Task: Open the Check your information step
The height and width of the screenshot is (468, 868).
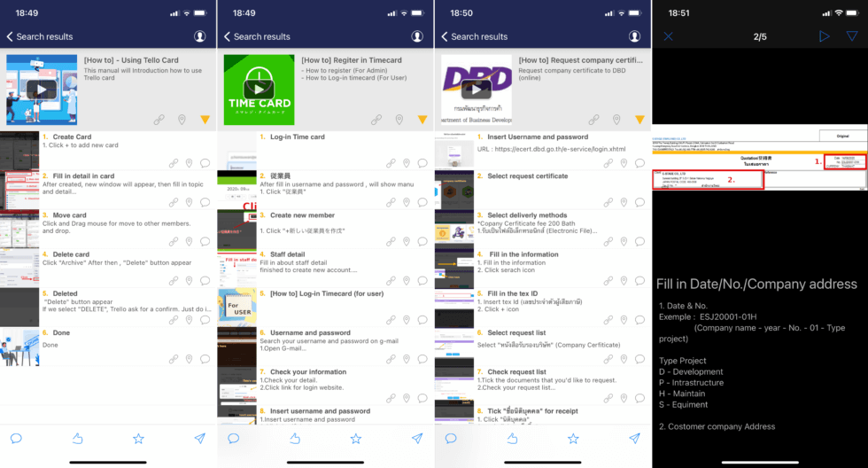Action: (x=326, y=386)
